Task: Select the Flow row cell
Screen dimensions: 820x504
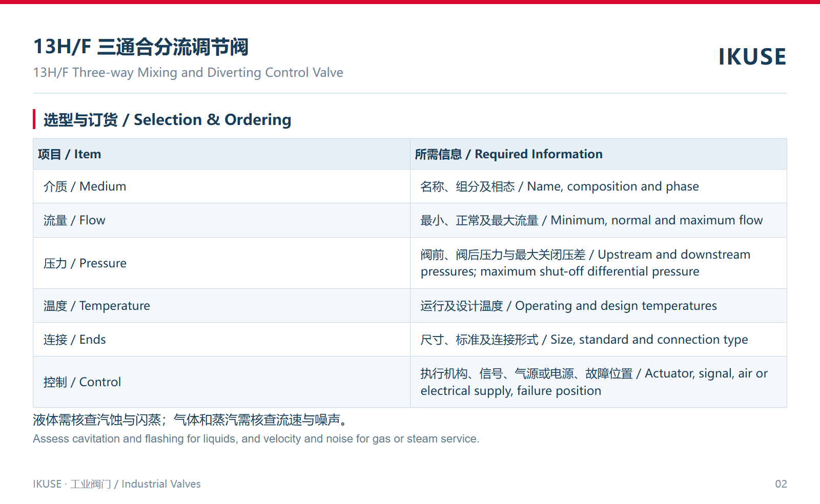Action: pyautogui.click(x=221, y=220)
